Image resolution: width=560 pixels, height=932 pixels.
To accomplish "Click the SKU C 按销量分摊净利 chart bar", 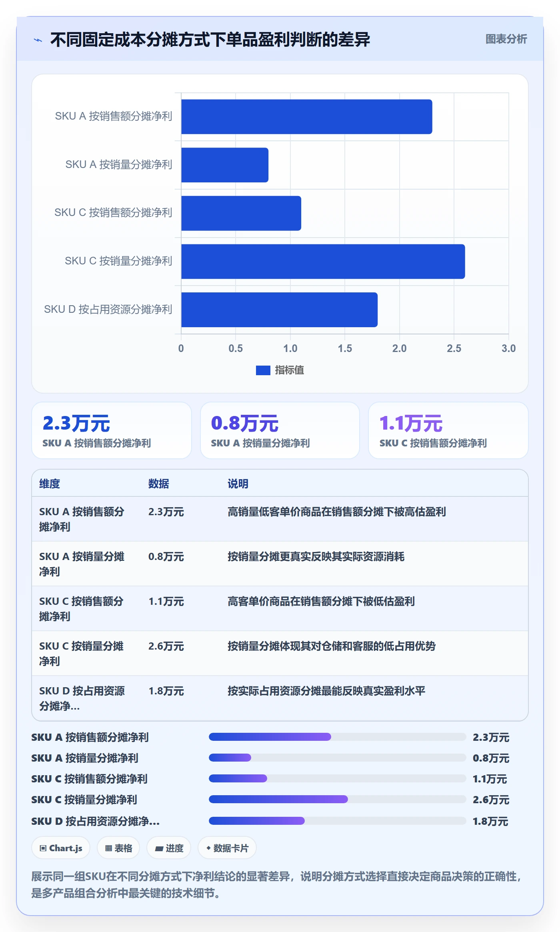I will pos(323,262).
